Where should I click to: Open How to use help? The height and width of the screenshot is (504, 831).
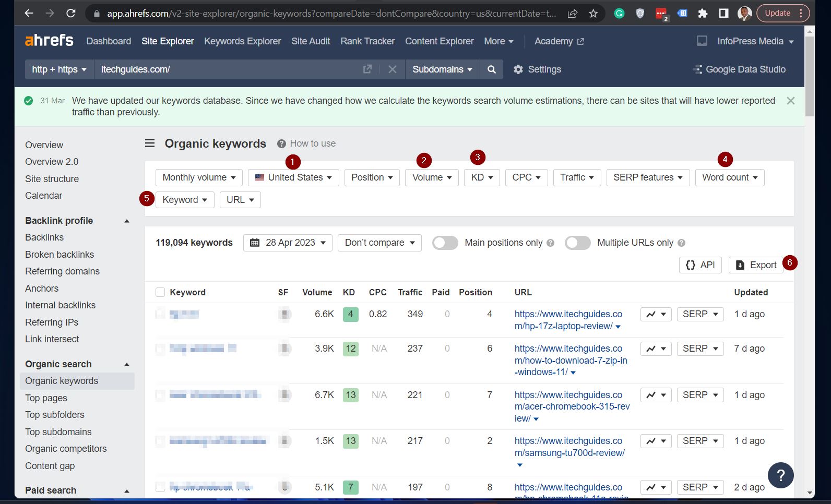click(x=306, y=143)
